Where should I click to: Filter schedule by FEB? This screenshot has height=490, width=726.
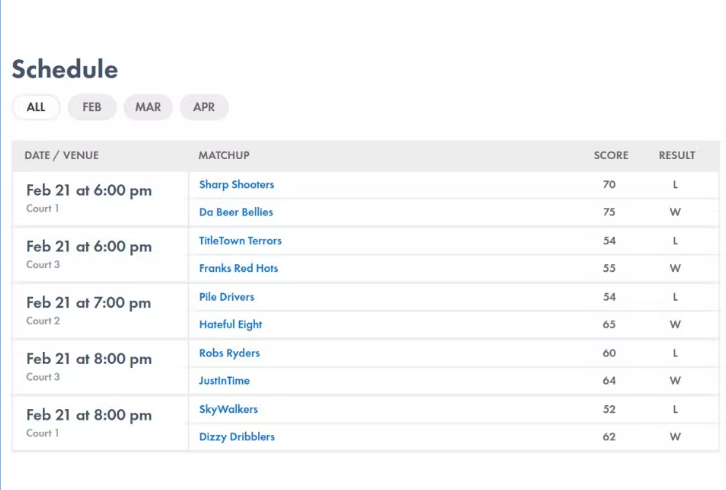coord(92,107)
